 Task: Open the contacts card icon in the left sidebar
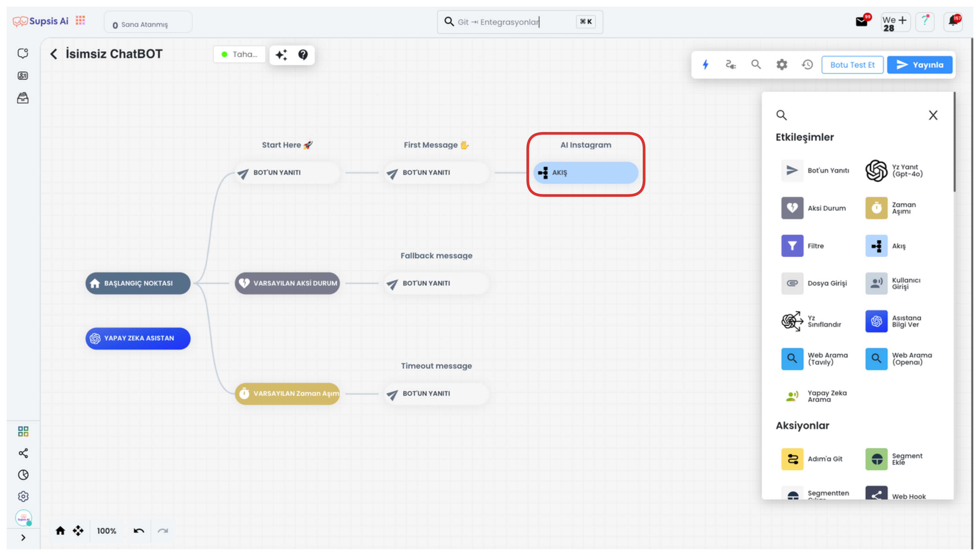click(x=23, y=76)
